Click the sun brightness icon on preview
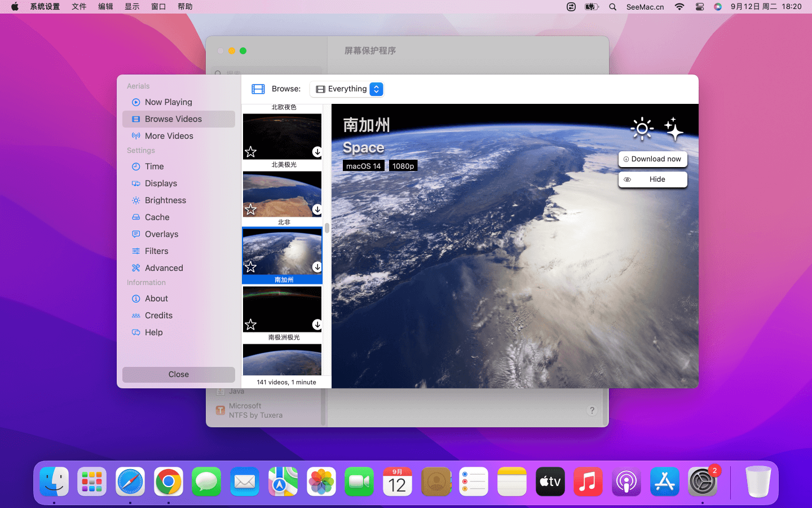The image size is (812, 508). (x=642, y=129)
